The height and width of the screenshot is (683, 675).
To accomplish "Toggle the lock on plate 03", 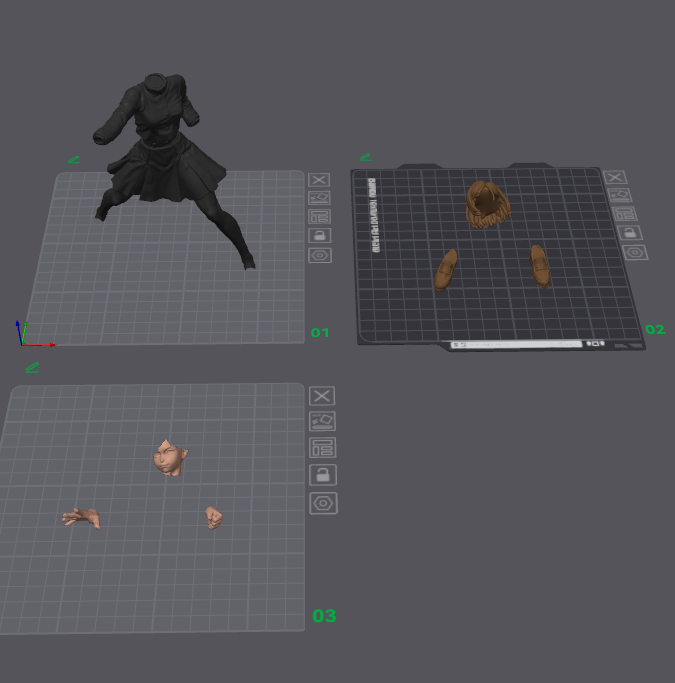I will [x=323, y=475].
